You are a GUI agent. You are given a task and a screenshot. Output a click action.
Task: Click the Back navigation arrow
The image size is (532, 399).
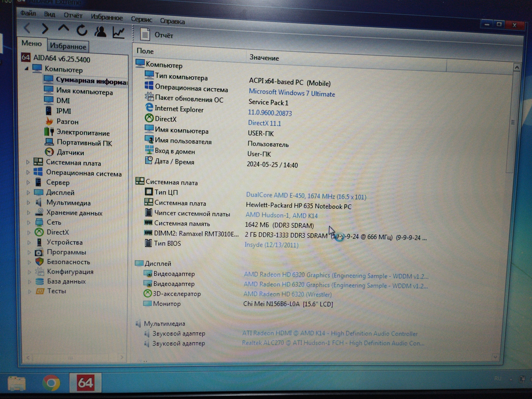(x=27, y=28)
